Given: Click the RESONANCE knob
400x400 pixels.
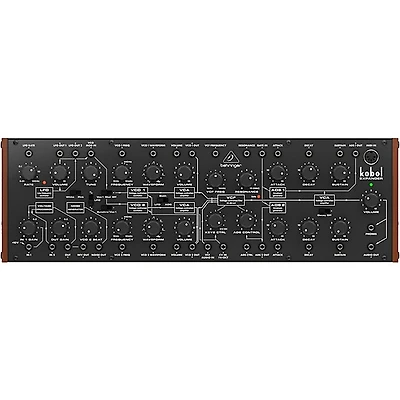Looking at the screenshot, I should [x=246, y=179].
